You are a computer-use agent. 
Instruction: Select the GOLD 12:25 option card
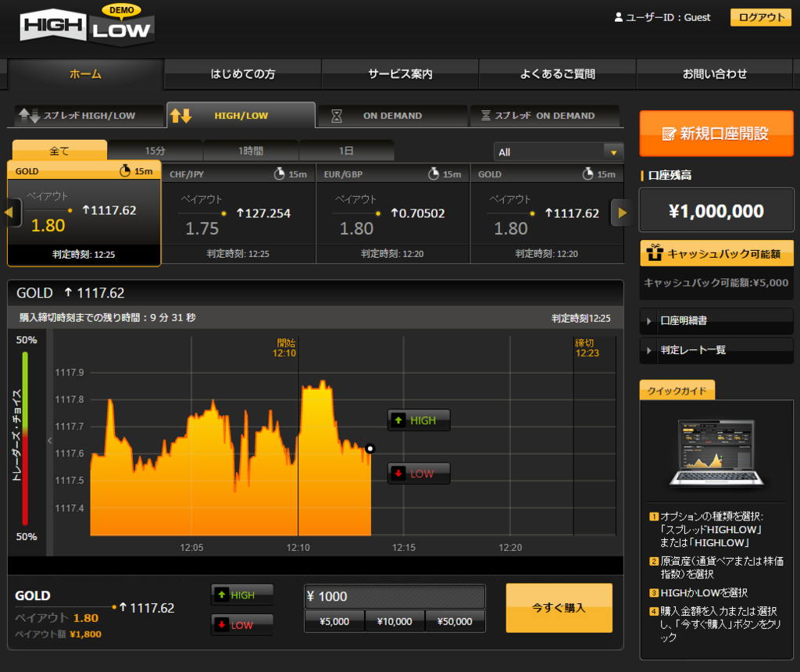[x=84, y=213]
